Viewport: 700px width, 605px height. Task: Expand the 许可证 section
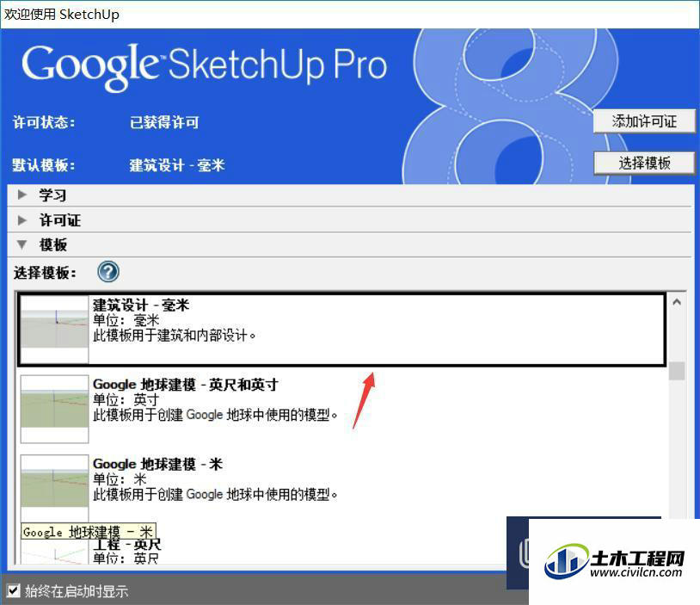pyautogui.click(x=21, y=219)
